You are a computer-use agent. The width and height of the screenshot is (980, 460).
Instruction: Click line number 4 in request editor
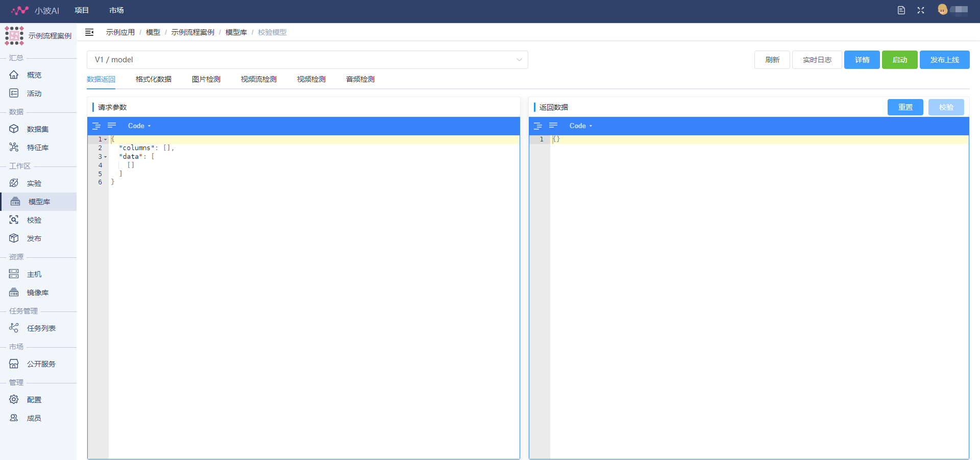[x=100, y=165]
